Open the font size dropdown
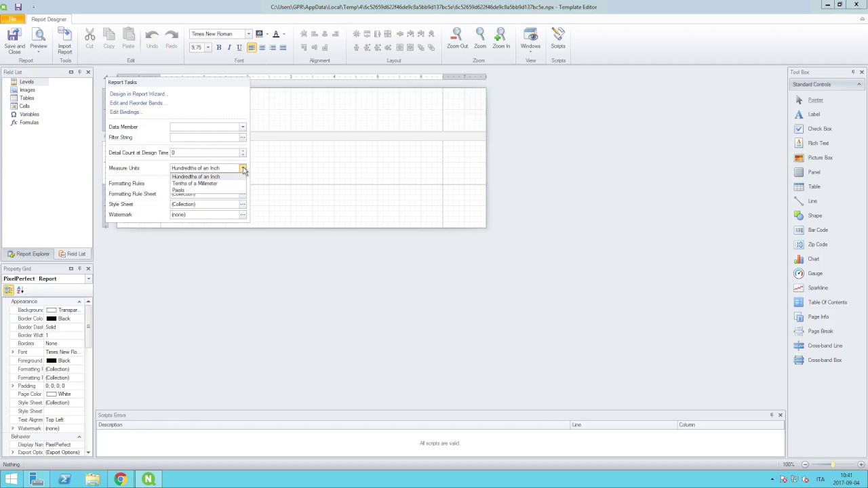 click(208, 47)
